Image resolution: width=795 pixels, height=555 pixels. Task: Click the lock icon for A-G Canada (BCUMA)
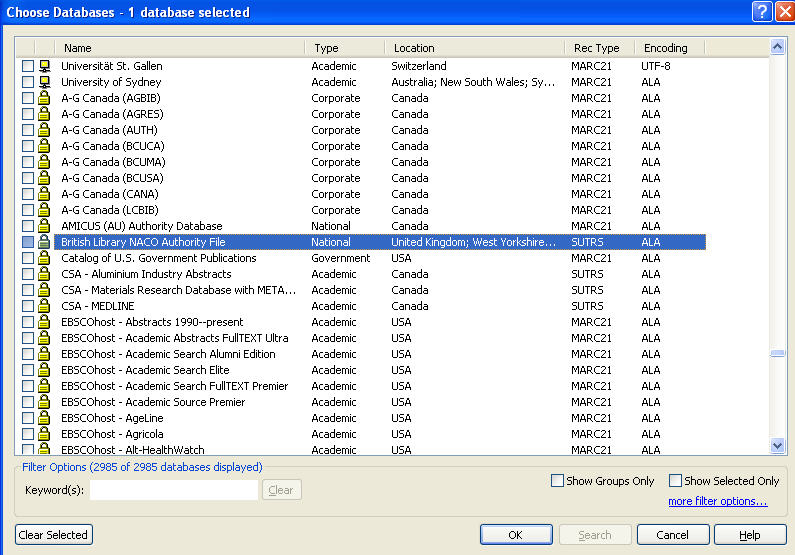45,162
